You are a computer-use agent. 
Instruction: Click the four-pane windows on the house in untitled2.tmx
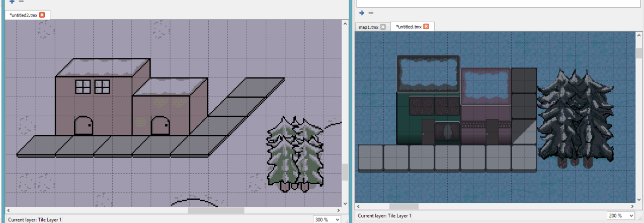pyautogui.click(x=93, y=87)
